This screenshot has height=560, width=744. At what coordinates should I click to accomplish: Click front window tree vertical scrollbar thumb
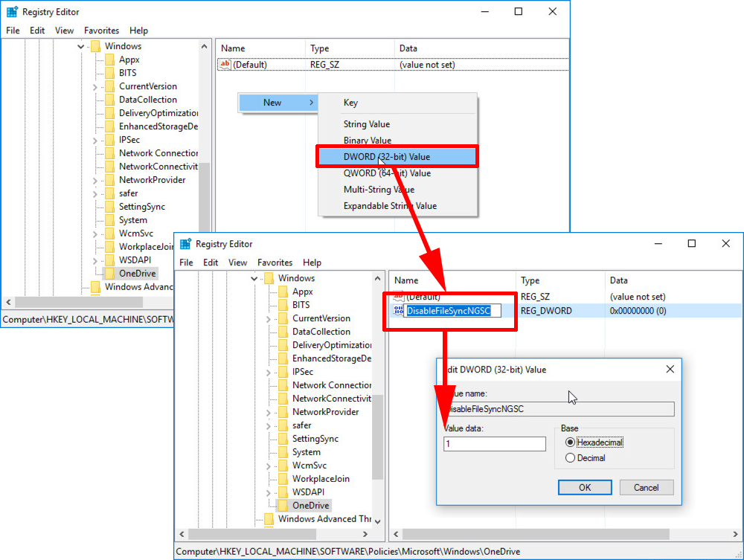(377, 437)
